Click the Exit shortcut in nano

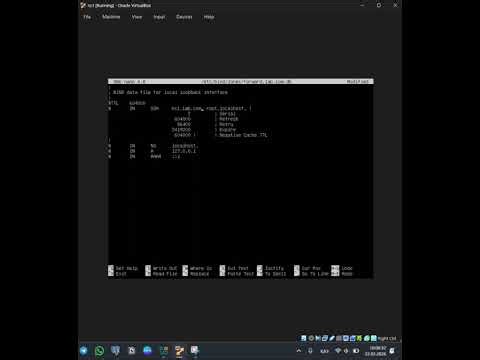point(118,274)
